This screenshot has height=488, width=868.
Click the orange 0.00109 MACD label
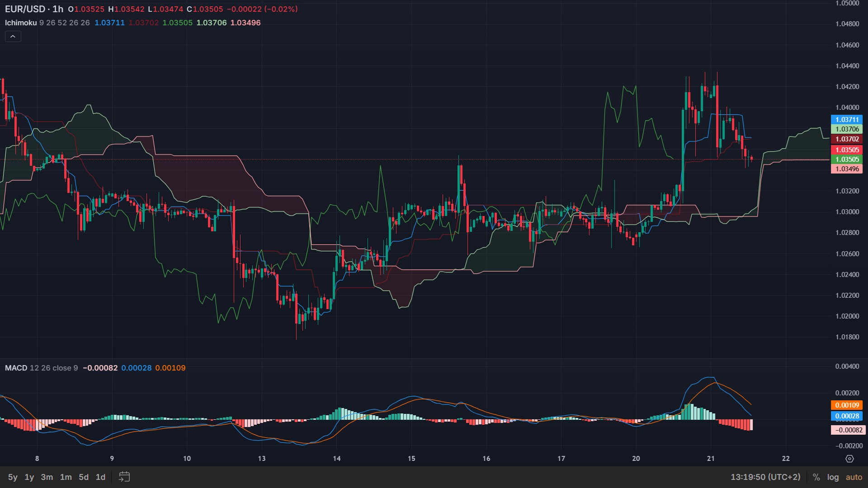point(847,405)
